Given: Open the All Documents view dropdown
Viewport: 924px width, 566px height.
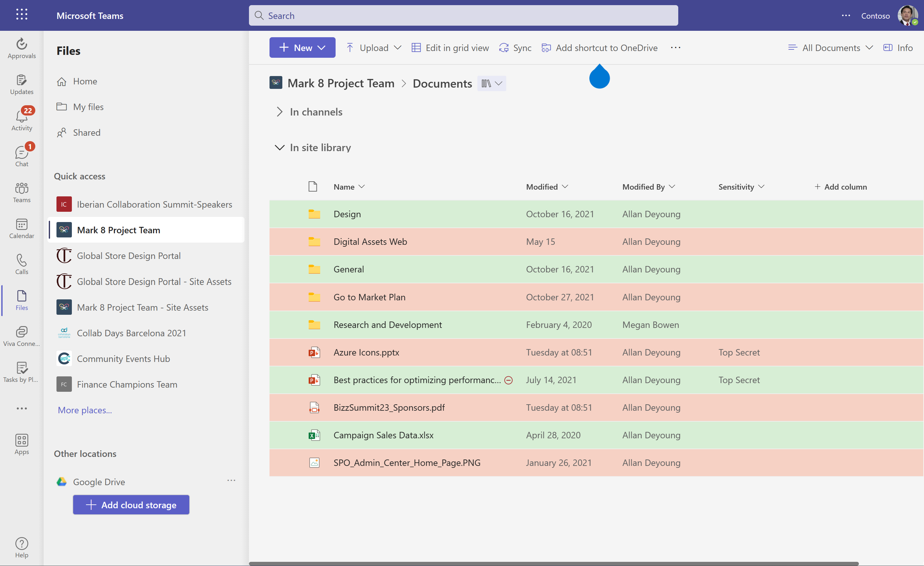Looking at the screenshot, I should point(830,47).
